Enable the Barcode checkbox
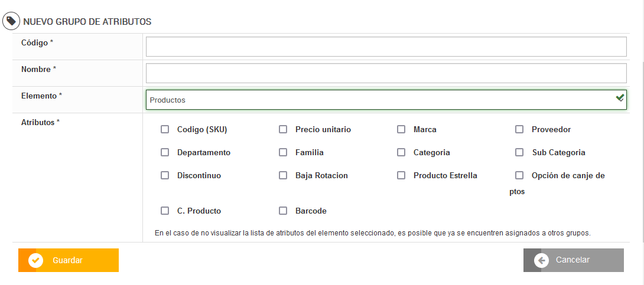 click(x=283, y=211)
